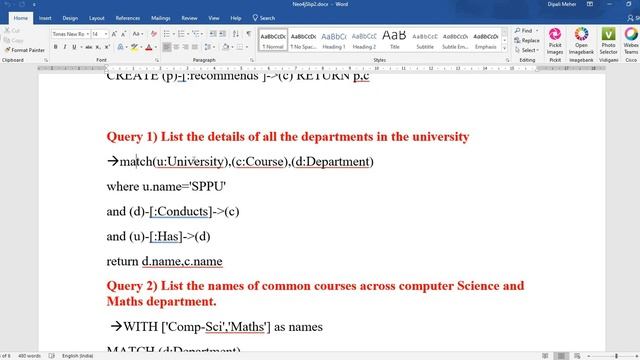Image resolution: width=640 pixels, height=360 pixels.
Task: Expand the Styles gallery
Action: 504,48
